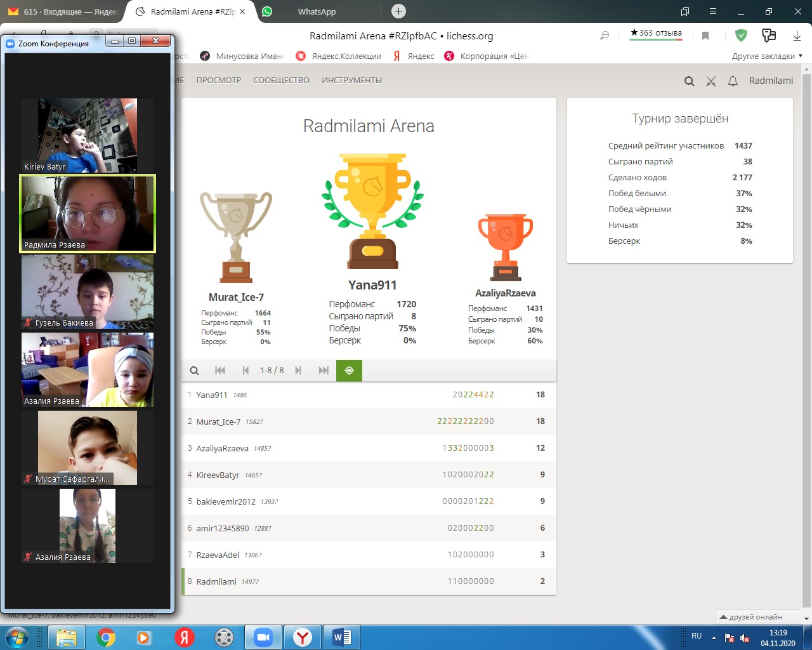Open the Radmilami user menu

pyautogui.click(x=771, y=81)
